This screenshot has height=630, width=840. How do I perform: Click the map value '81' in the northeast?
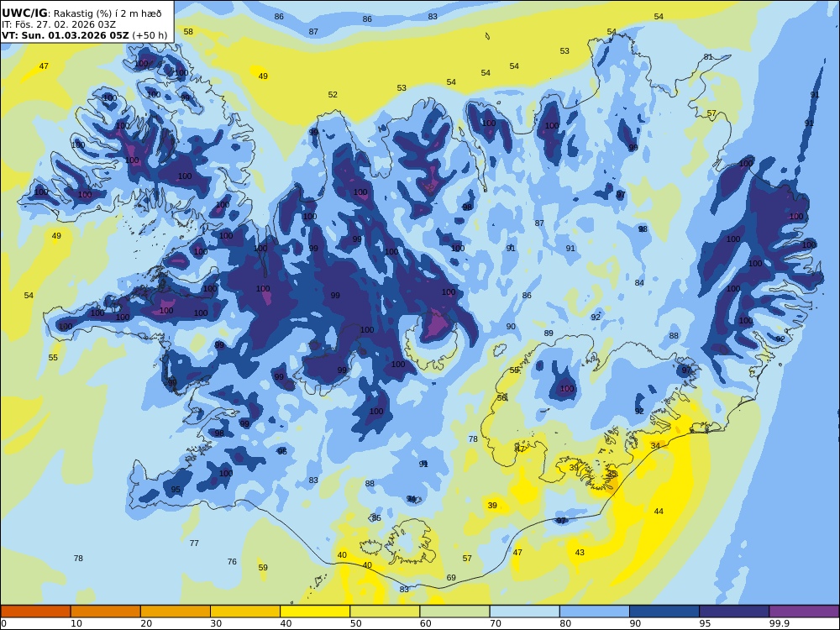[x=708, y=57]
